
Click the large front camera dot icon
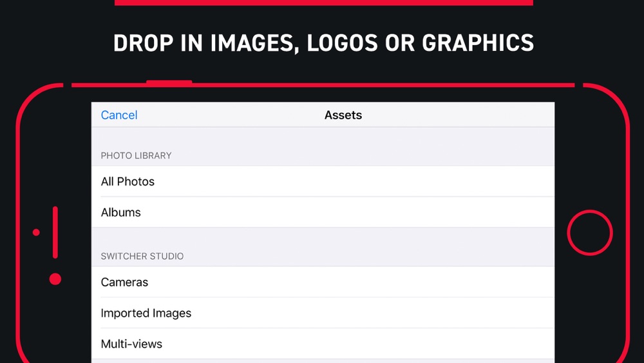[x=55, y=279]
